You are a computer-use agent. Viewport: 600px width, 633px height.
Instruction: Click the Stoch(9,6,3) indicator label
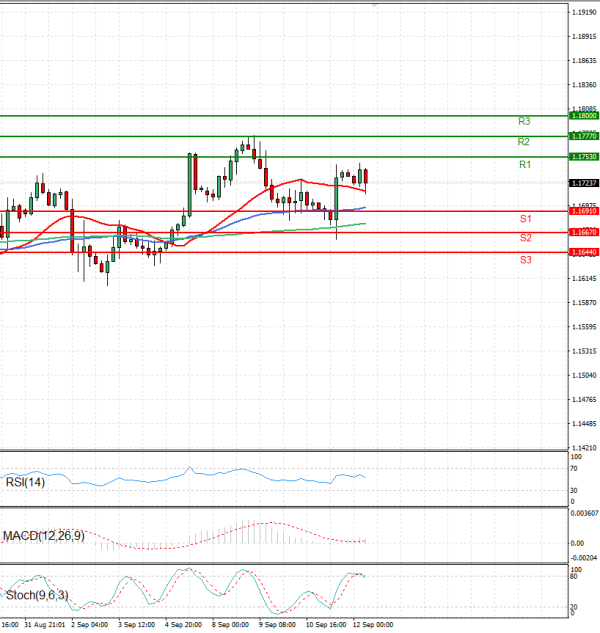(x=37, y=595)
